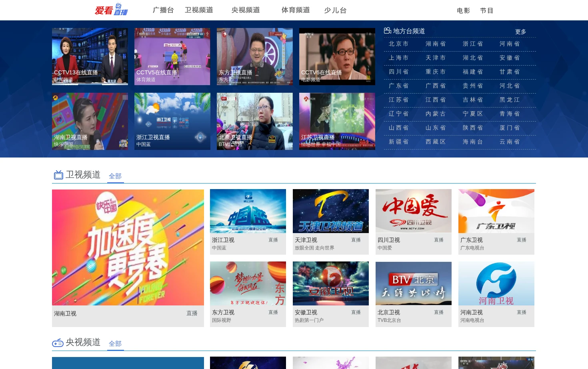Open 节目 in the top navigation
Screen dimensions: 588x369
tap(487, 11)
